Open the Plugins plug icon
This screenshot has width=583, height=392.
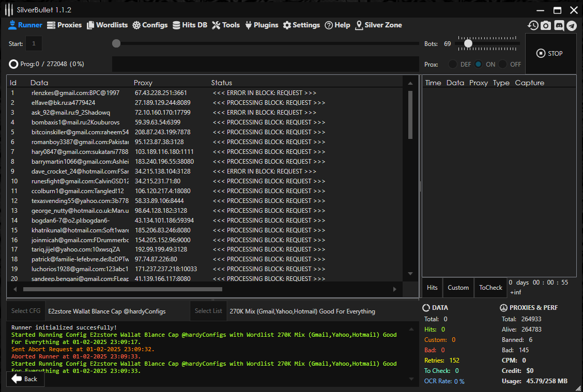pyautogui.click(x=249, y=25)
